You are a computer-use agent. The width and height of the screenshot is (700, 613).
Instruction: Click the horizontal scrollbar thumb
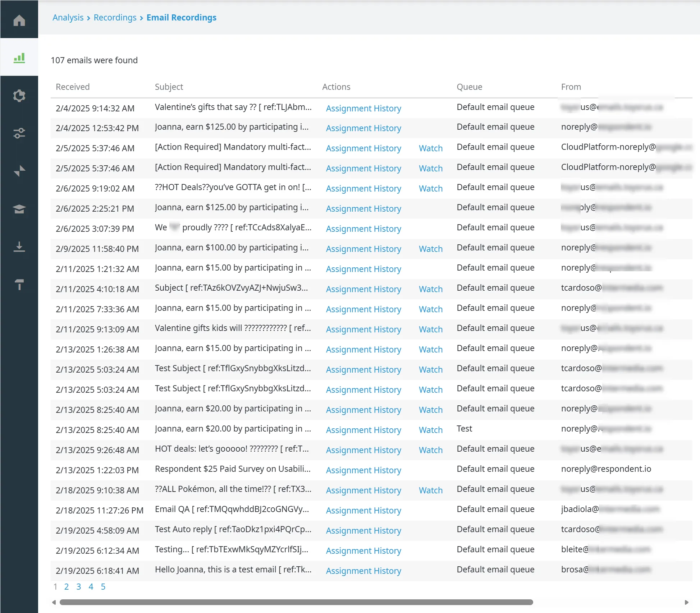[296, 602]
